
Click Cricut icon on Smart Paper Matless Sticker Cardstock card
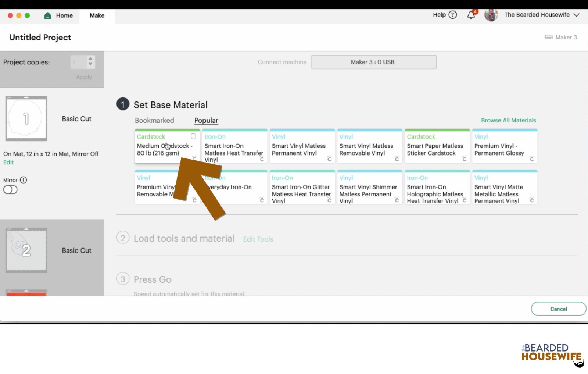464,159
